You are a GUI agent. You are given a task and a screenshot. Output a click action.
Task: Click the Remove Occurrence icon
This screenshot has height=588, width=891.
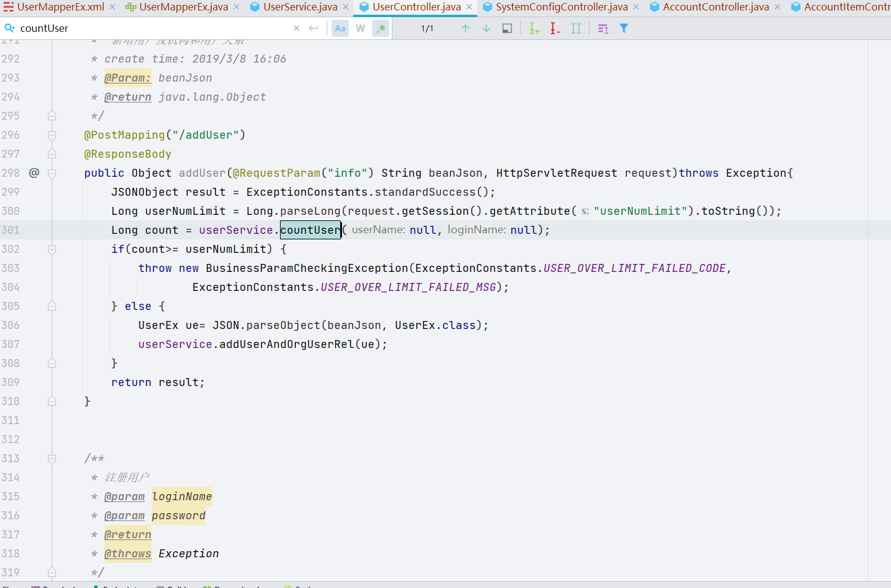point(554,28)
